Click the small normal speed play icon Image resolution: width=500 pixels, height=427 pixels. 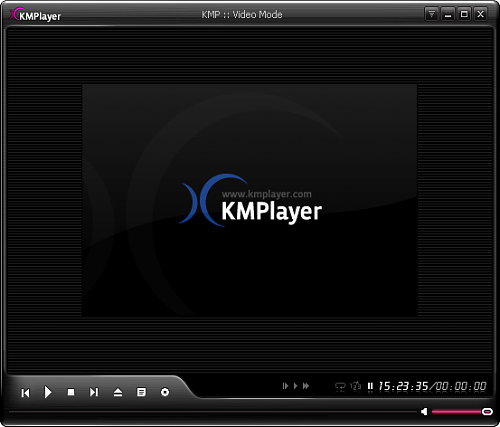295,386
